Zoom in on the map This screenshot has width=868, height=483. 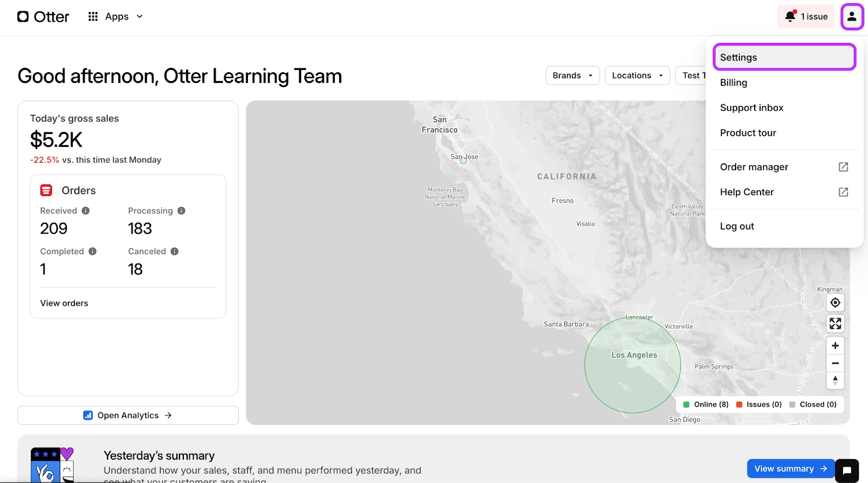[x=835, y=346]
